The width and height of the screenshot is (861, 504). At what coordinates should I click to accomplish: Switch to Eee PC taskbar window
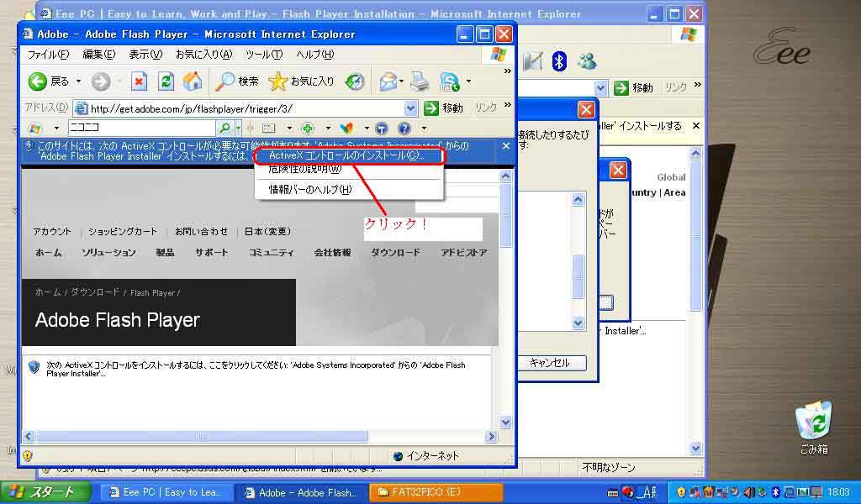click(x=166, y=492)
